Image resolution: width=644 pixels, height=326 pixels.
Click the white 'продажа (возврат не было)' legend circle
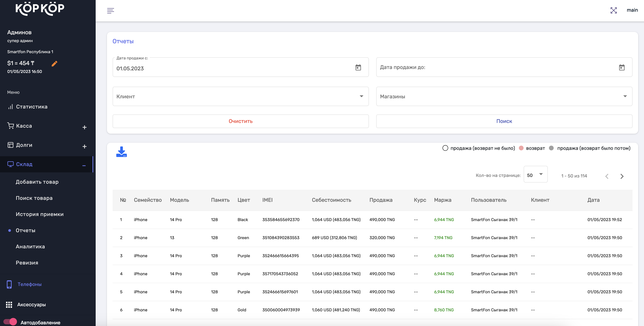445,148
